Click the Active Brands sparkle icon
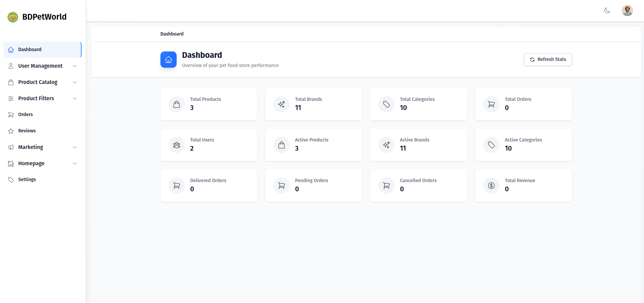Image resolution: width=644 pixels, height=303 pixels. (386, 145)
